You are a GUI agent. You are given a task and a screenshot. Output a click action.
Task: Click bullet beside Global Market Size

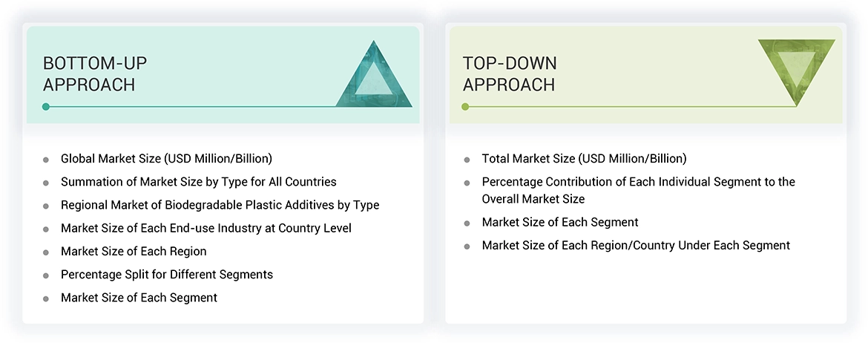pos(46,160)
